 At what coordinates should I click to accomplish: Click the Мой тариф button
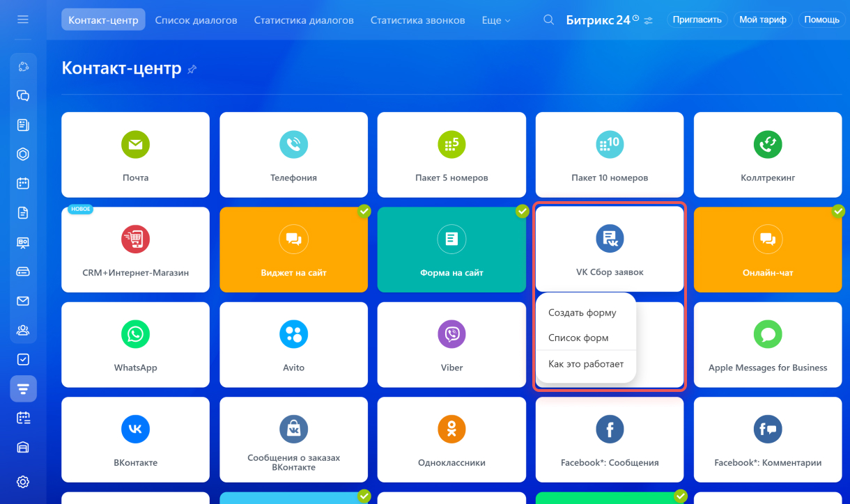763,19
